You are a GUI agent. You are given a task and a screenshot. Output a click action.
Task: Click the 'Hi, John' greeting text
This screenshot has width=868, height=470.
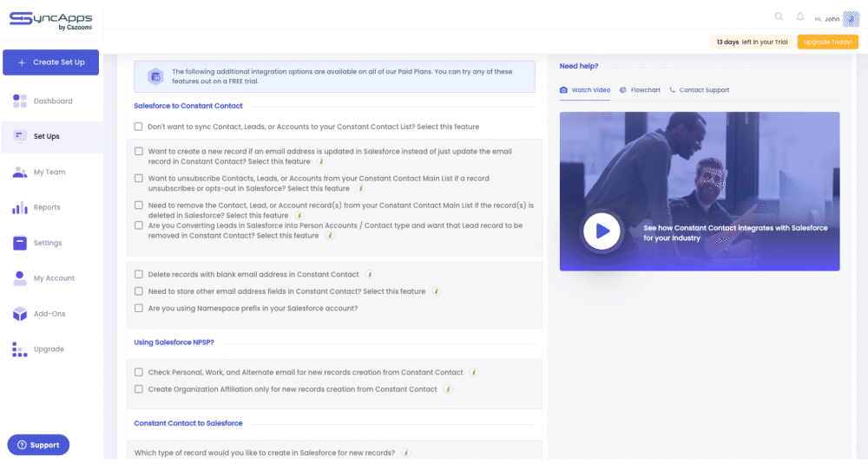[827, 19]
